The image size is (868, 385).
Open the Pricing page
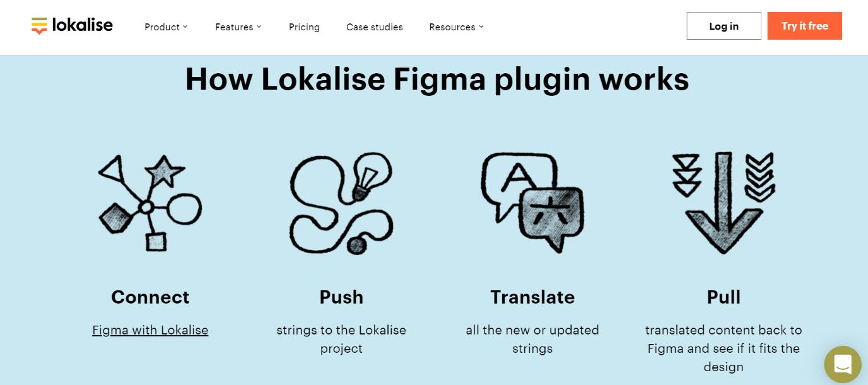(304, 27)
